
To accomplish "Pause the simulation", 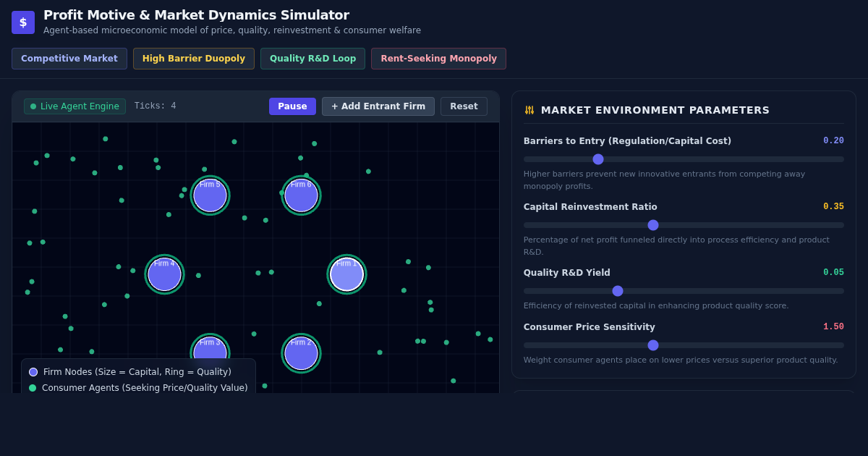I will [x=292, y=106].
